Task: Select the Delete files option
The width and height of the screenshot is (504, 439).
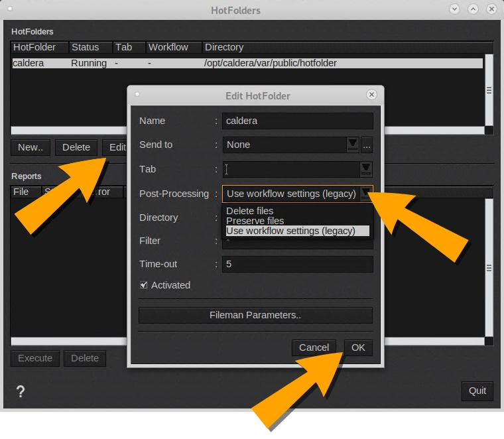Action: tap(249, 211)
